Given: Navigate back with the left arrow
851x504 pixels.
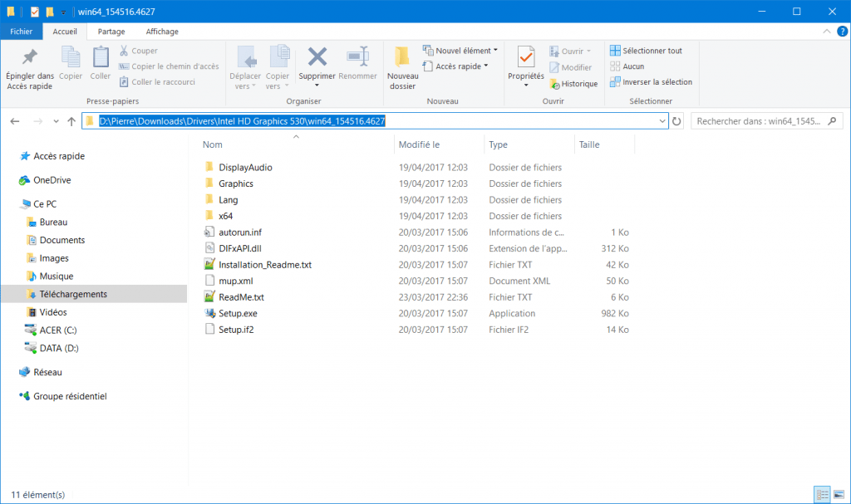Looking at the screenshot, I should [x=15, y=121].
